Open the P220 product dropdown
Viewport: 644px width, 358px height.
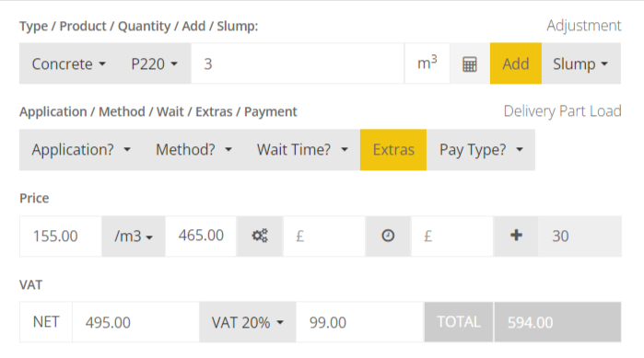pos(155,64)
